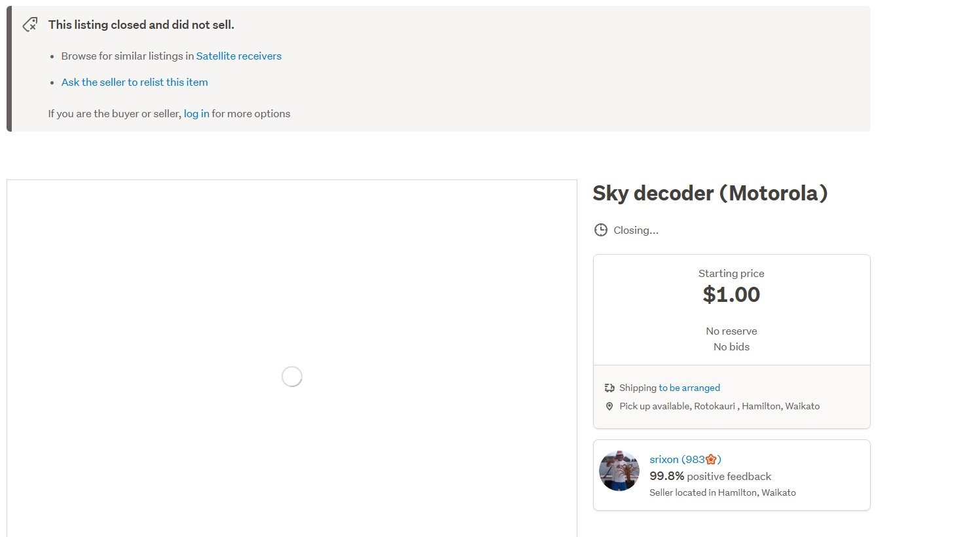Open the Satellite receivers category link
Viewport: 980px width, 537px height.
point(239,56)
